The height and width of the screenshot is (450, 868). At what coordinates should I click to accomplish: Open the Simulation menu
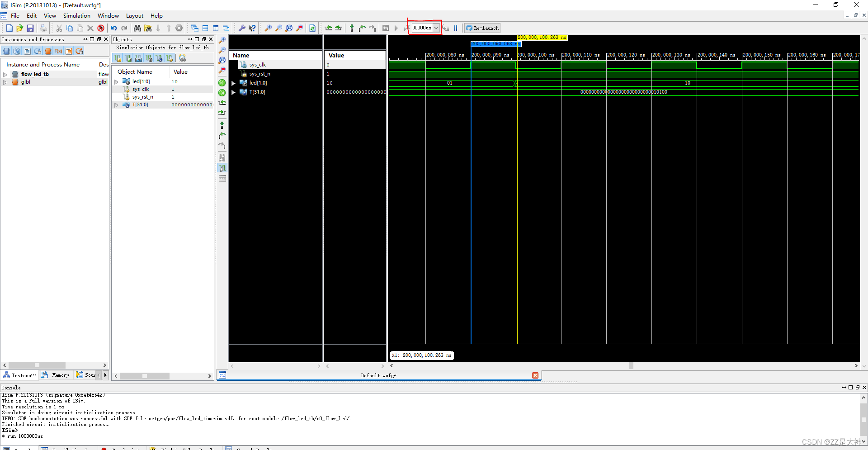click(x=77, y=15)
